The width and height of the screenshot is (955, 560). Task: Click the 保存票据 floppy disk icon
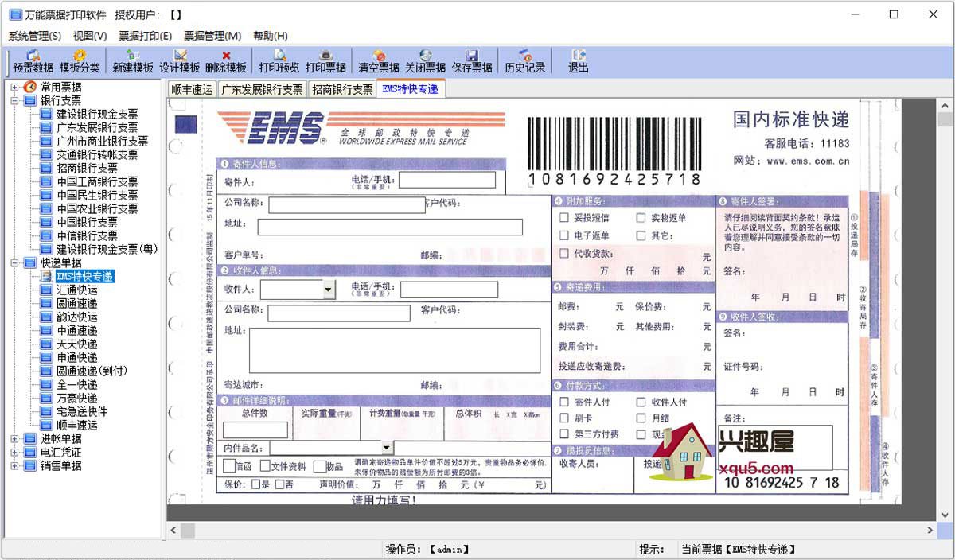point(472,56)
